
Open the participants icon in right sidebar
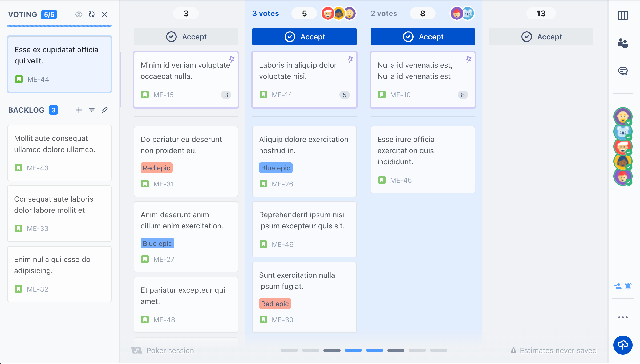623,43
